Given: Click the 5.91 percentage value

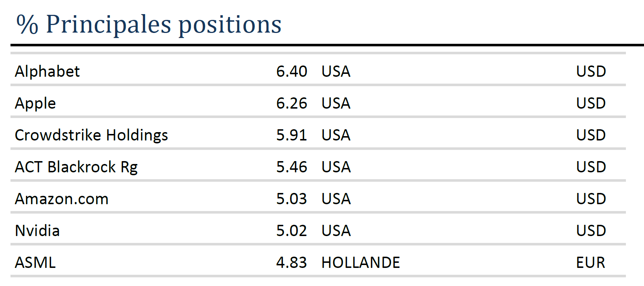Looking at the screenshot, I should point(292,135).
